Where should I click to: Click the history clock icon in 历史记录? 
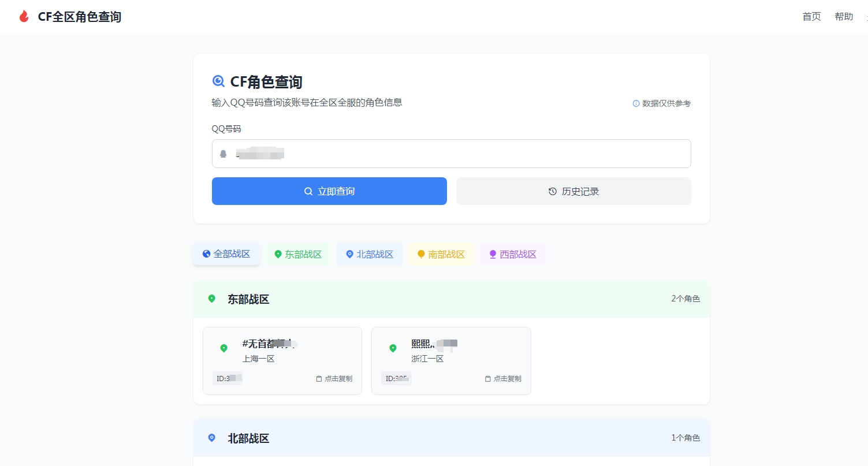[x=553, y=191]
